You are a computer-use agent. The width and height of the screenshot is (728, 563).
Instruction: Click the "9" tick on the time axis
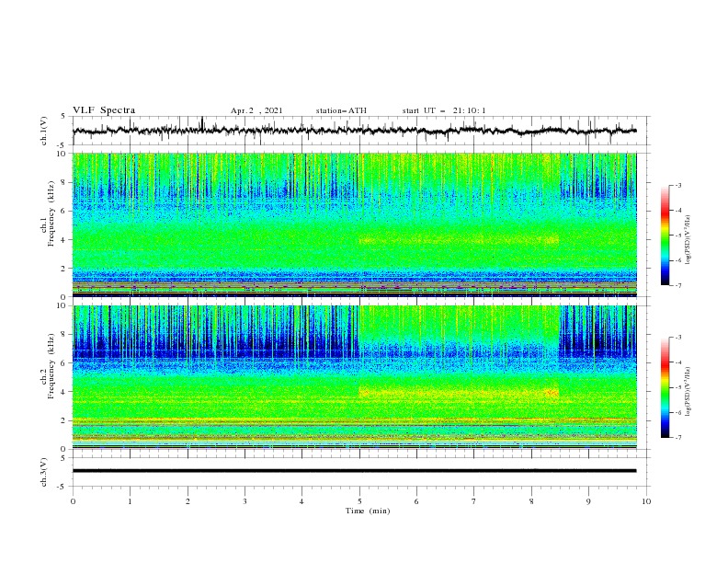point(588,501)
